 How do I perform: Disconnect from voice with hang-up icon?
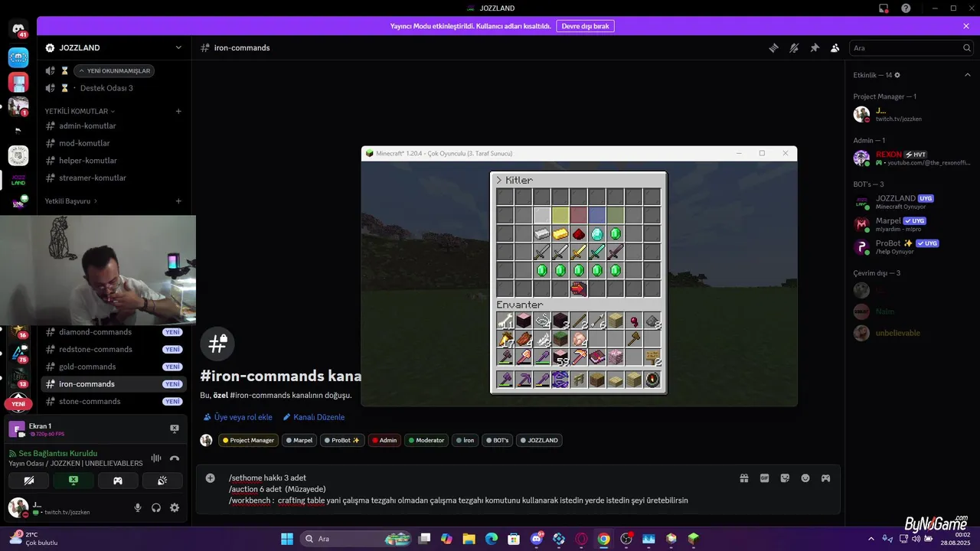175,458
